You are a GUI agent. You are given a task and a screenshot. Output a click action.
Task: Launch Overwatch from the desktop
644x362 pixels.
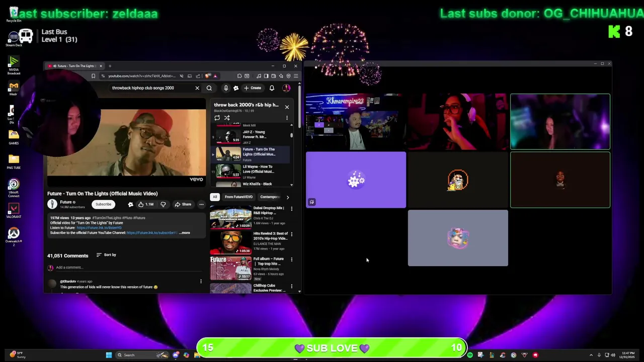click(x=14, y=236)
